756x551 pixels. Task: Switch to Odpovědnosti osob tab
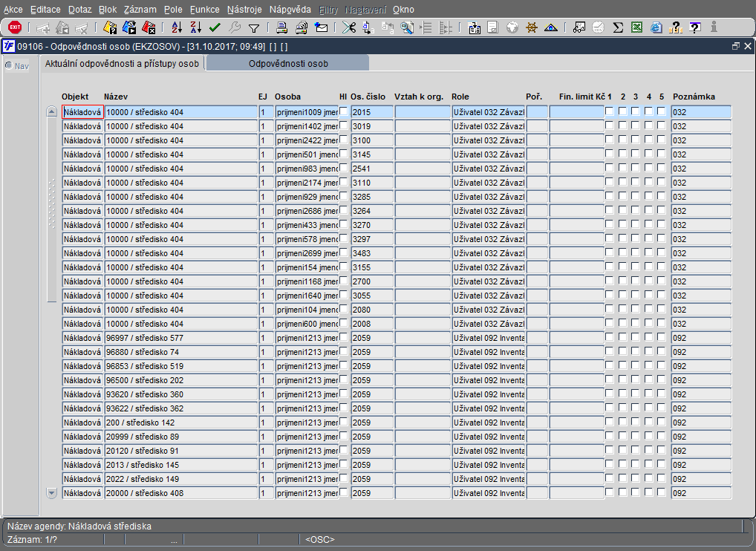288,63
